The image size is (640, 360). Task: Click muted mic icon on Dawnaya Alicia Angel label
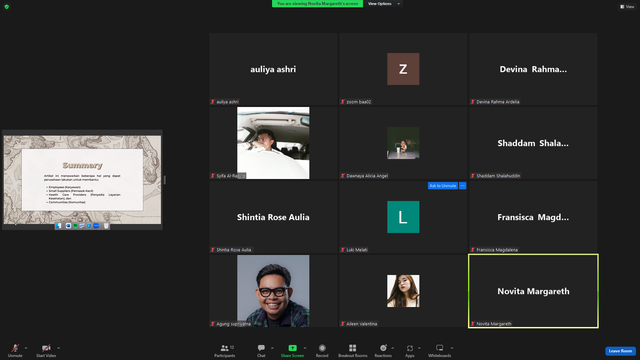coord(342,176)
